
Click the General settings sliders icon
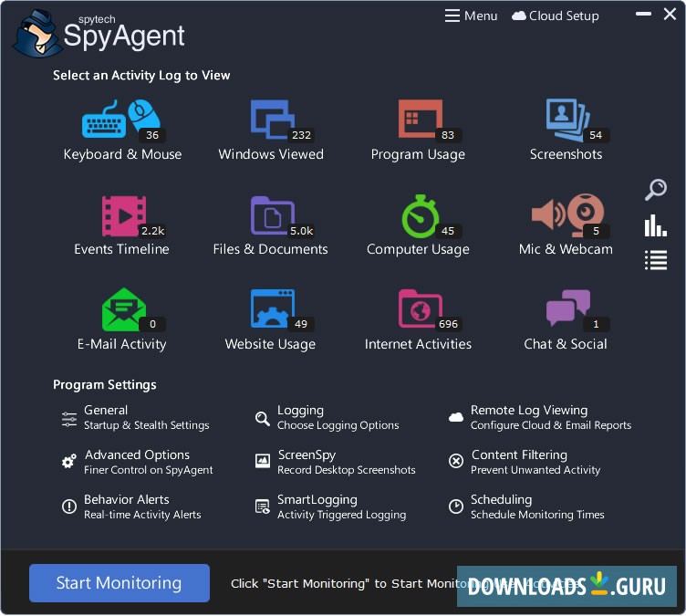coord(69,419)
